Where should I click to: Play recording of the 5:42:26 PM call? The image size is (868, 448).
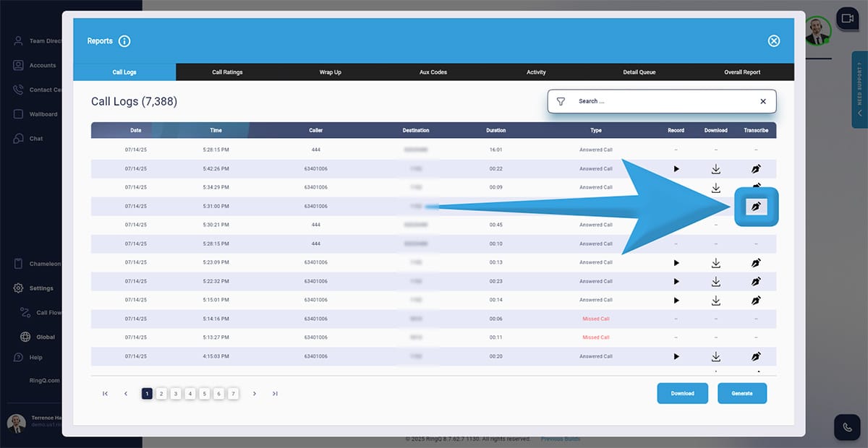coord(676,168)
